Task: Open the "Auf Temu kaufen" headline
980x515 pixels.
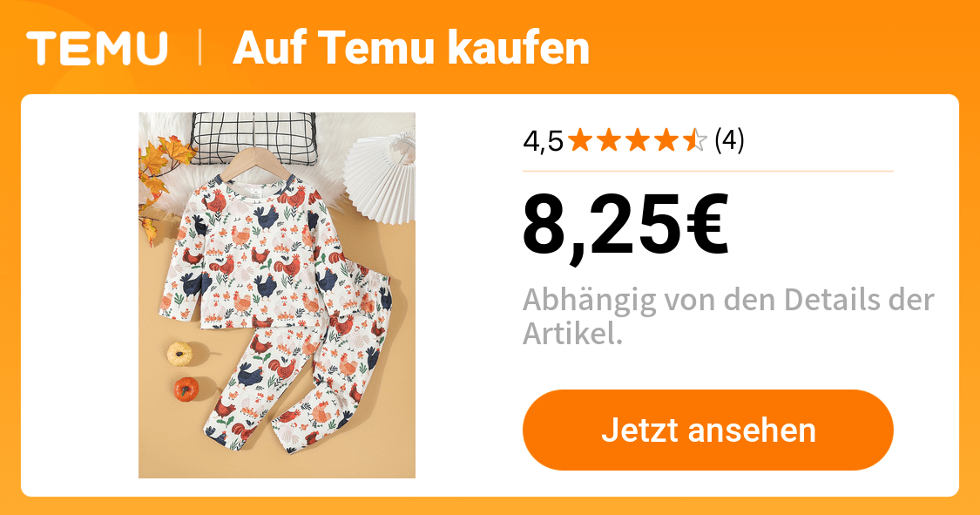Action: [x=411, y=48]
